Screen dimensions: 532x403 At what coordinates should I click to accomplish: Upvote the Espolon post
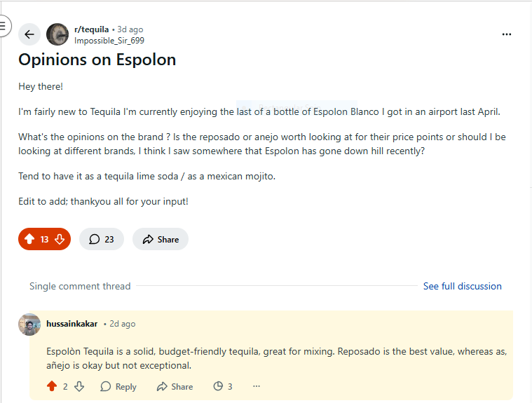(29, 239)
